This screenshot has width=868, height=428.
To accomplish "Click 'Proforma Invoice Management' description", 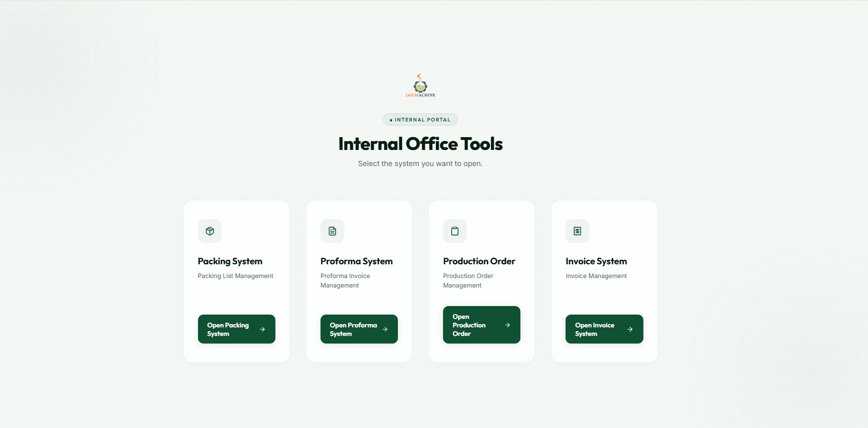I will (345, 280).
